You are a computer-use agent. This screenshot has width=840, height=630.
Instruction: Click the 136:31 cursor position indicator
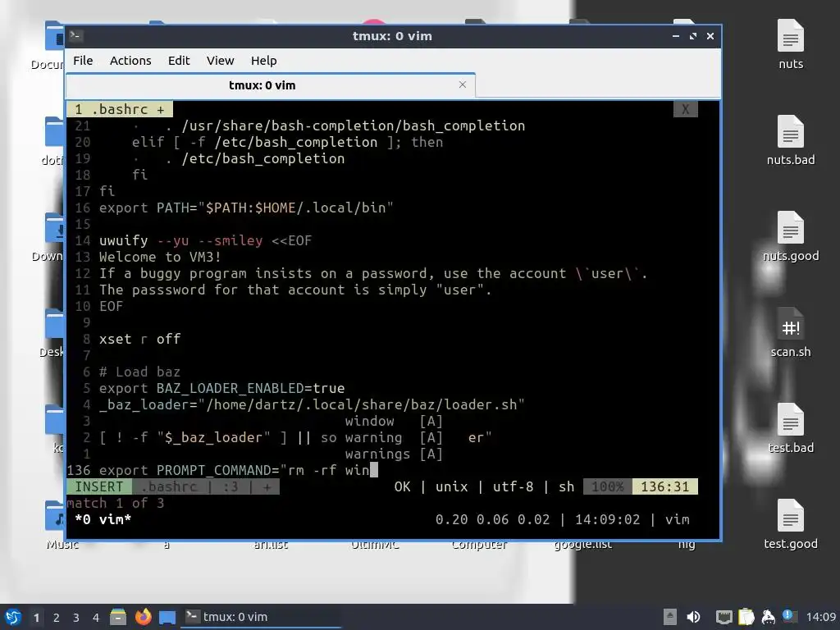(664, 486)
